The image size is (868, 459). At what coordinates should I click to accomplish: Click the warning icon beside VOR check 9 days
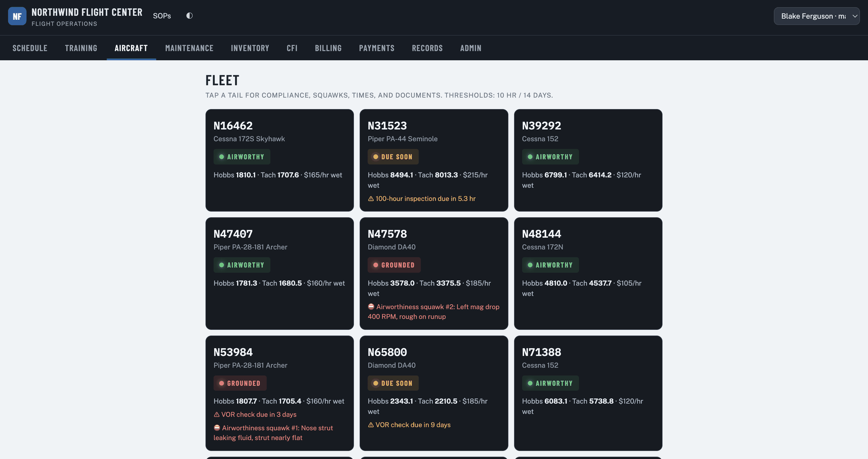[x=371, y=425]
